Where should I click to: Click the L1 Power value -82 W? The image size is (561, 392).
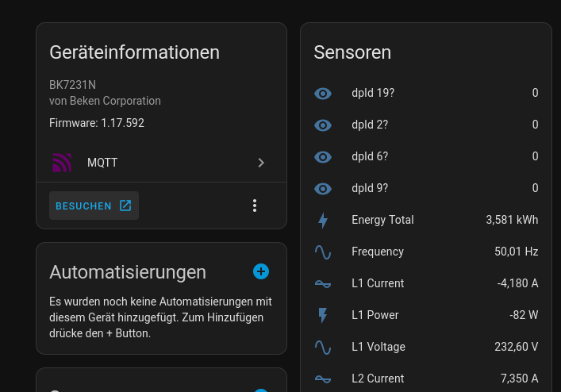coord(524,315)
